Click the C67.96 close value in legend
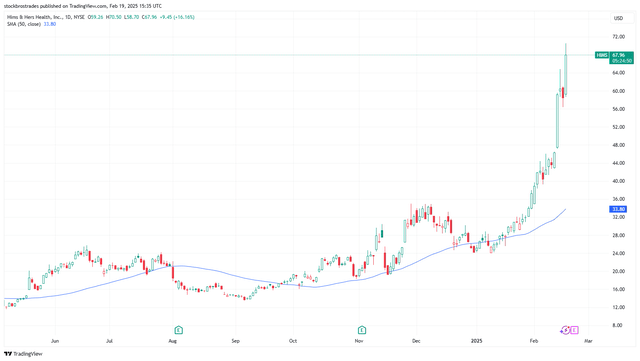The height and width of the screenshot is (361, 640). (149, 17)
